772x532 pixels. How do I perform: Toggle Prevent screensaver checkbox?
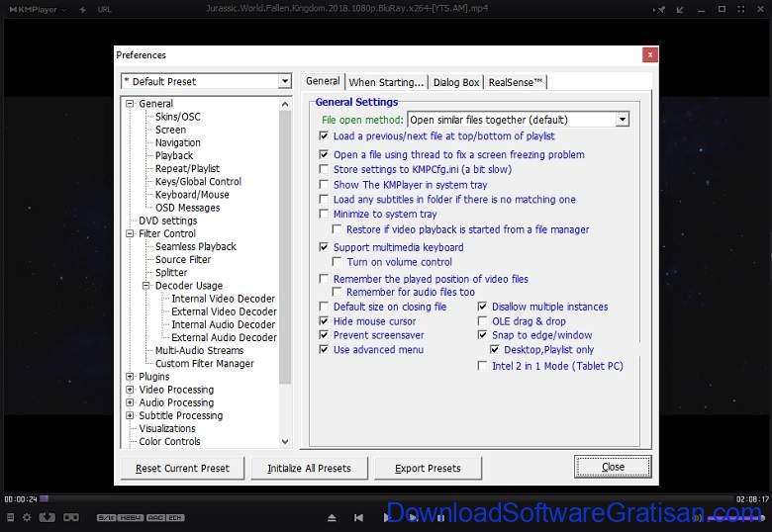pos(324,335)
